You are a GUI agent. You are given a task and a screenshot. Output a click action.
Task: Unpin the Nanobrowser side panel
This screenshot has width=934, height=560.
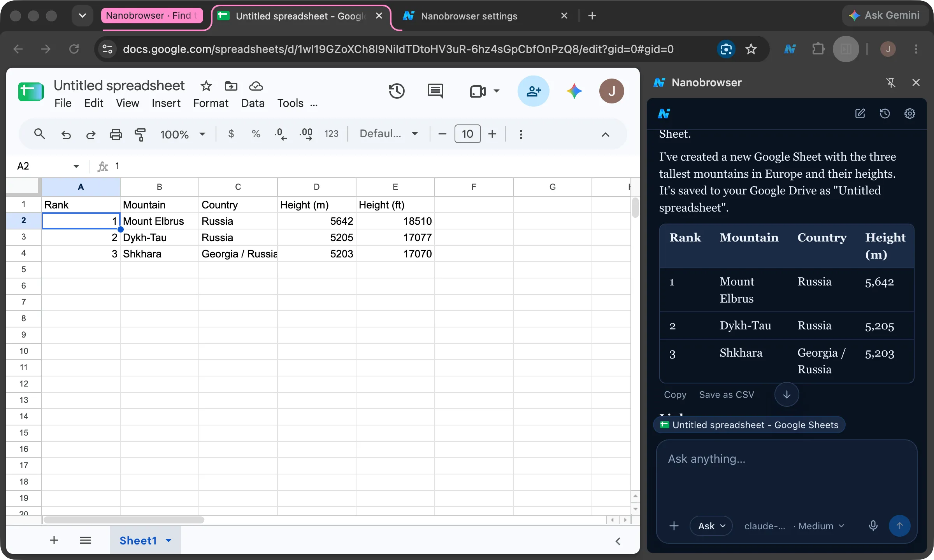click(891, 82)
